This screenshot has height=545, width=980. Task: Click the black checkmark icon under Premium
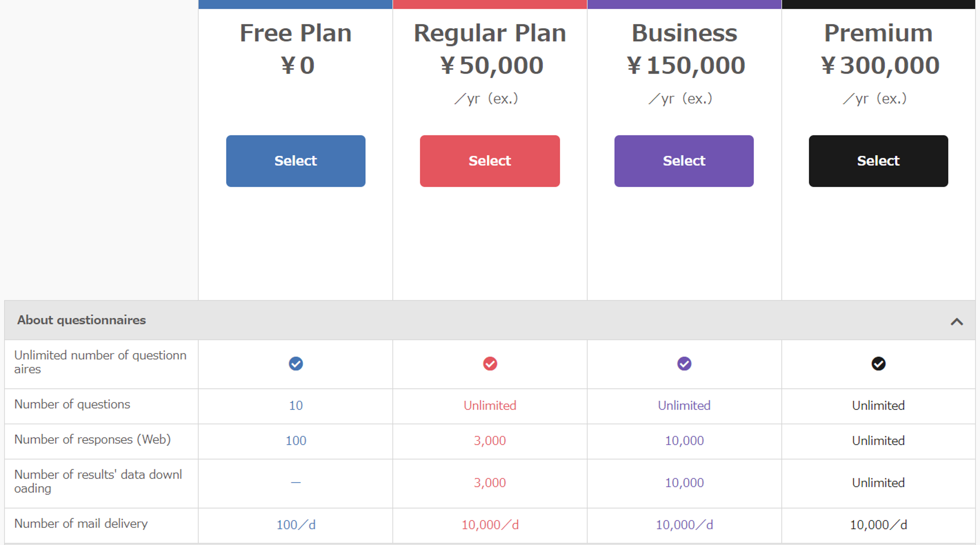(878, 364)
